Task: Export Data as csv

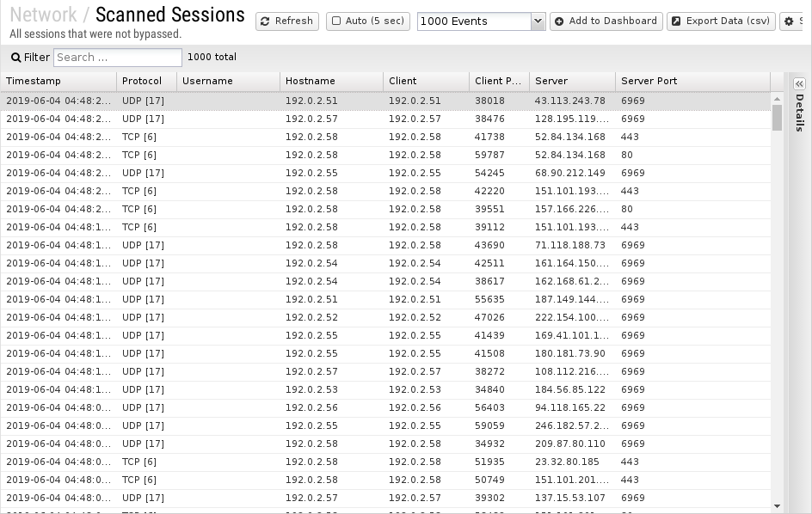Action: tap(721, 21)
